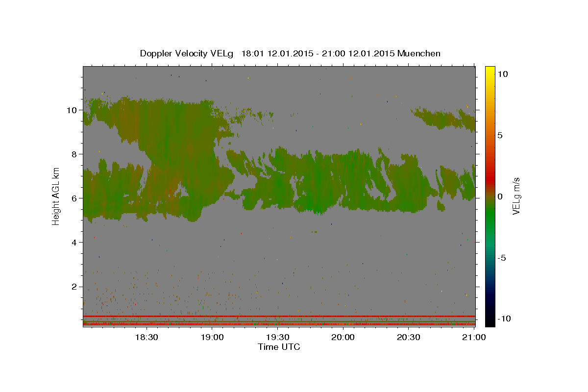Click the 20:30 time tick label
588x392 pixels.
click(x=408, y=337)
